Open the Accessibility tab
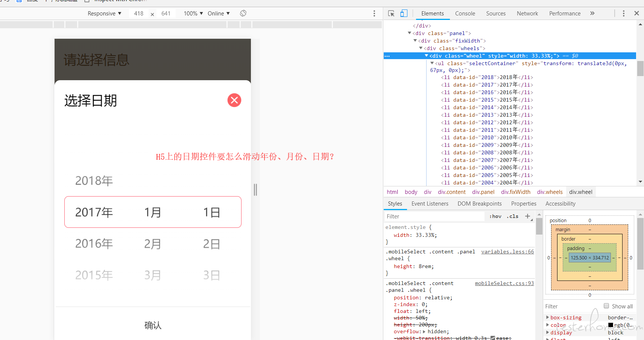Viewport: 644px width, 340px height. click(560, 204)
